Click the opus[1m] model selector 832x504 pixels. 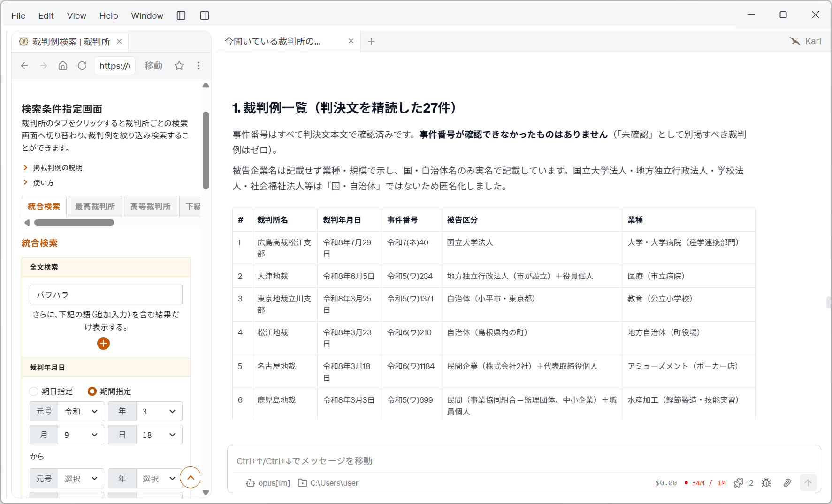coord(268,483)
